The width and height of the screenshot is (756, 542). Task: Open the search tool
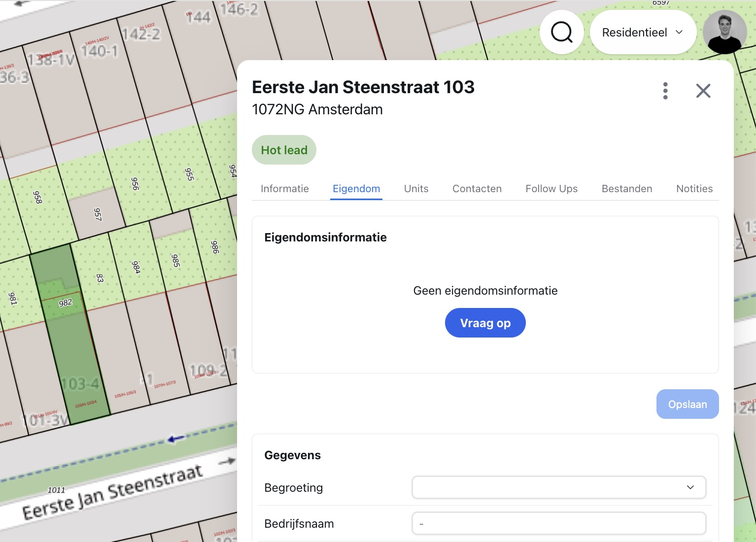(561, 32)
